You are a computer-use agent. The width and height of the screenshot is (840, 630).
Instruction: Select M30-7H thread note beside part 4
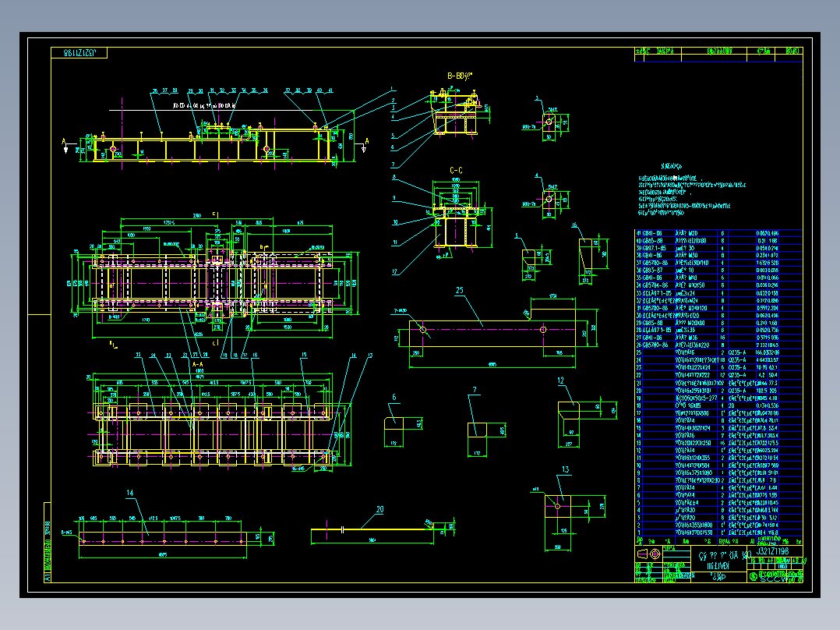(529, 204)
